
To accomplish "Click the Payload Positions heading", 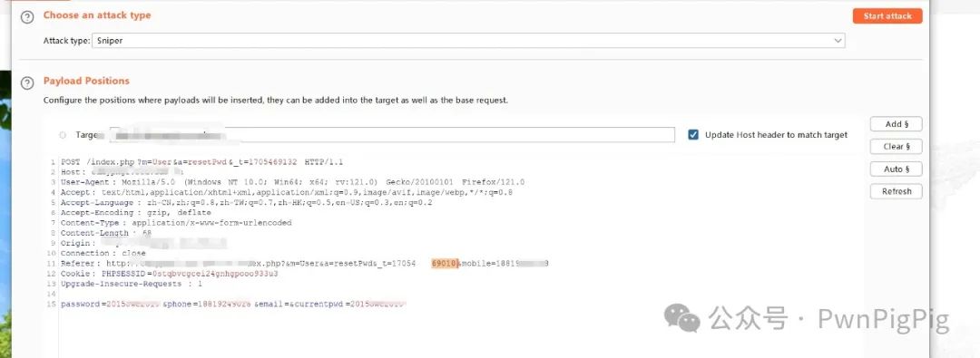I will tap(86, 82).
